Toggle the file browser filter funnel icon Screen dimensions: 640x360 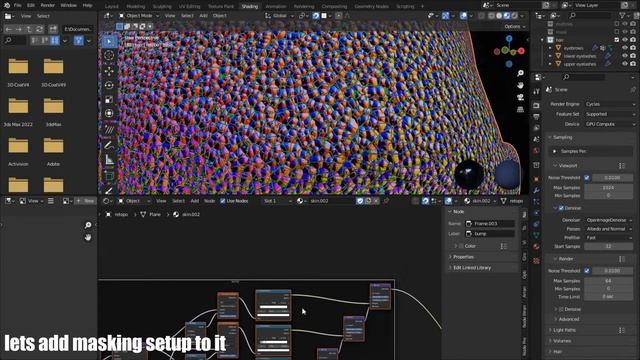[x=78, y=40]
